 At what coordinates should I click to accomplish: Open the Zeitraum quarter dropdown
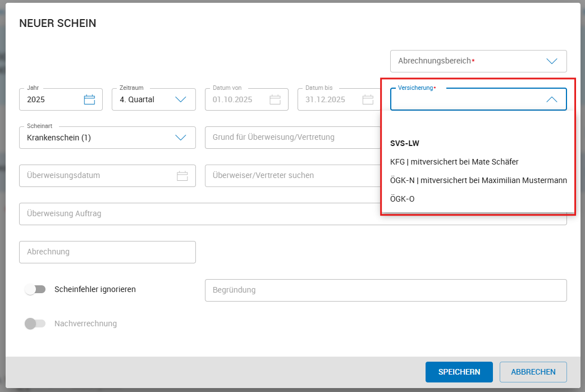click(x=180, y=100)
